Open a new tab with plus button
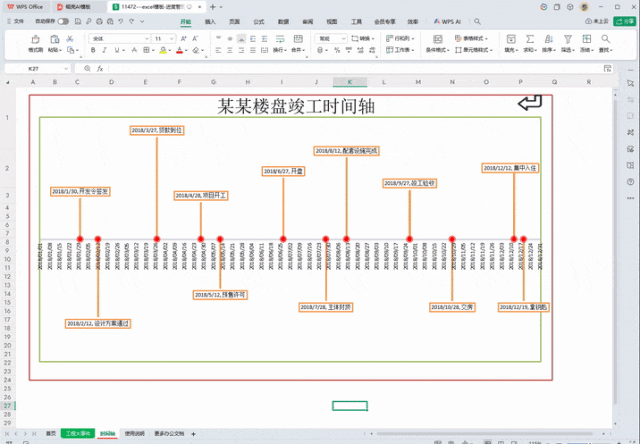The height and width of the screenshot is (444, 640). point(213,7)
